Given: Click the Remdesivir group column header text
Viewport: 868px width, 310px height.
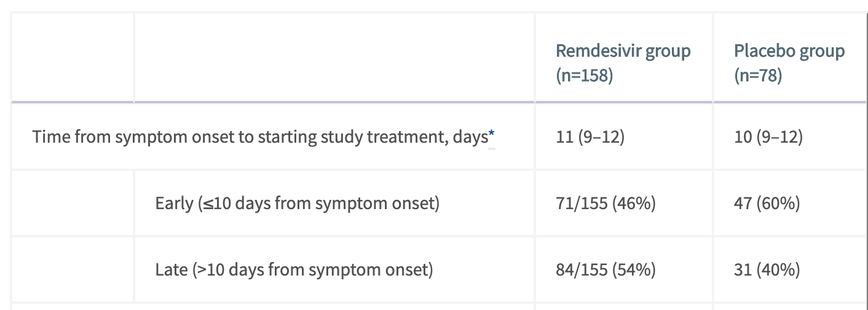Looking at the screenshot, I should pos(623,50).
